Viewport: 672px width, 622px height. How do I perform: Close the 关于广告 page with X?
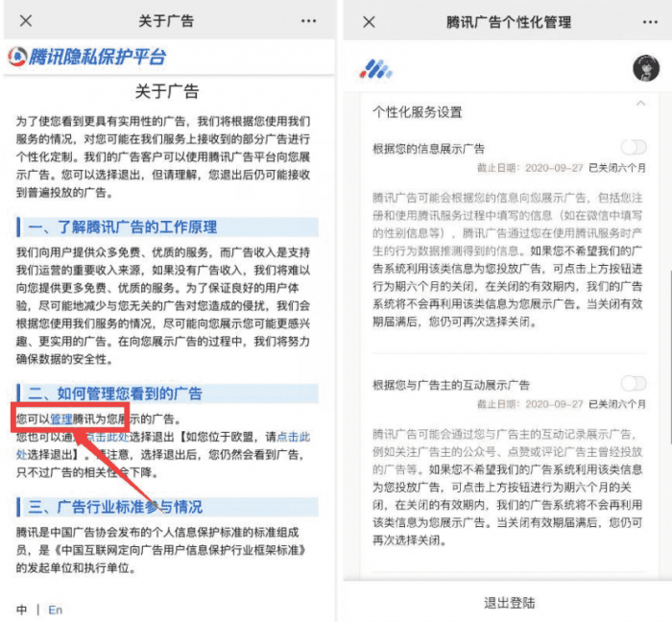pyautogui.click(x=26, y=20)
